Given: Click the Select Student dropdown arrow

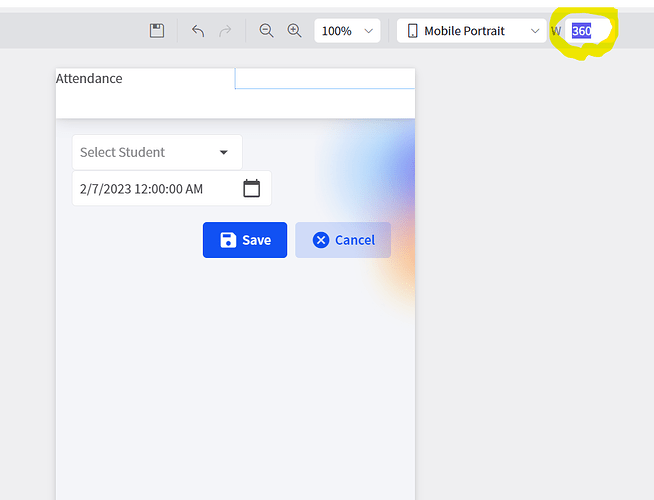Looking at the screenshot, I should coord(224,152).
